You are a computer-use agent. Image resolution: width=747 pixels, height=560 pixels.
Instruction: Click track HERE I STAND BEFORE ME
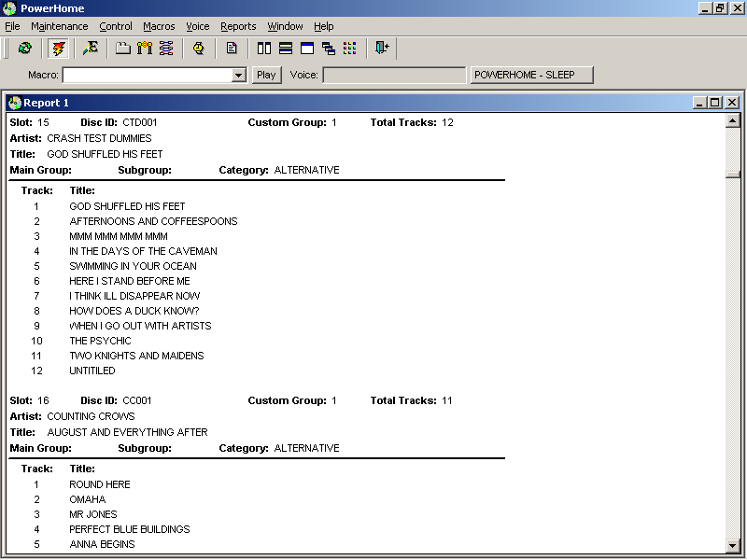coord(130,281)
